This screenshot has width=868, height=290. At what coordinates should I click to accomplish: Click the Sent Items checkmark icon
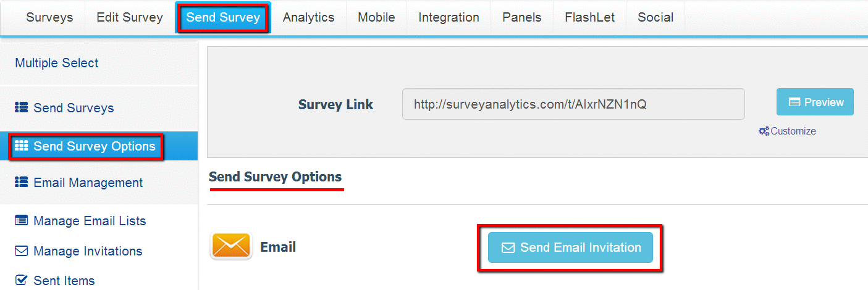click(22, 280)
